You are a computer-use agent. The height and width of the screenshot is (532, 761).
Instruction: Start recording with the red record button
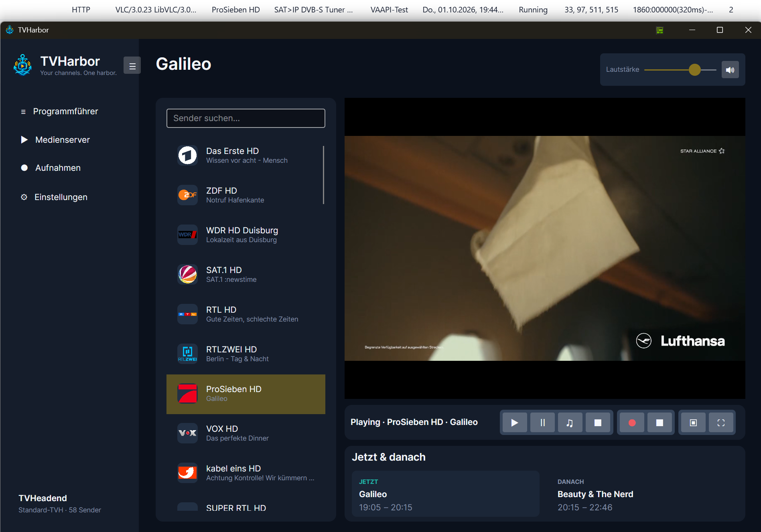click(x=632, y=423)
